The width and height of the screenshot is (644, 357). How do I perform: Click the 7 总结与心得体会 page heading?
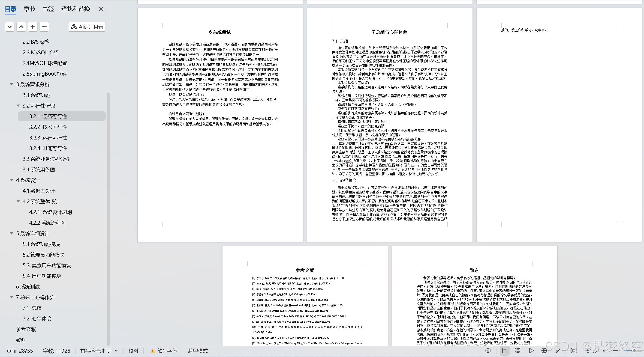389,32
